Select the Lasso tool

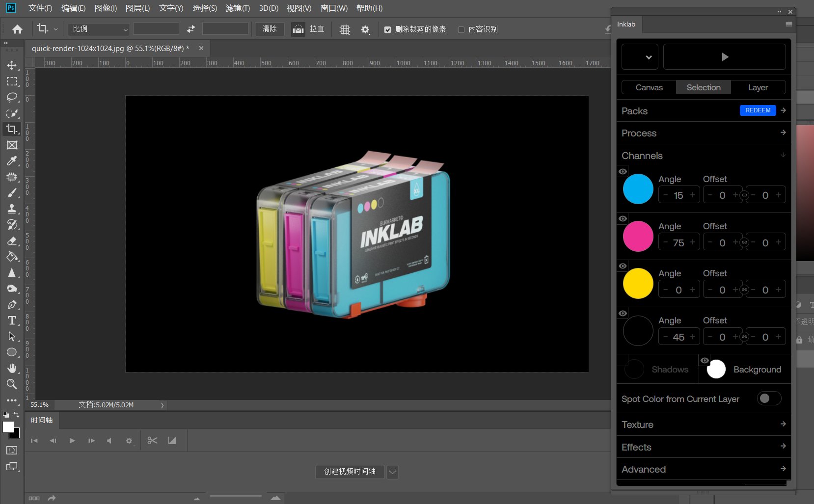[12, 97]
